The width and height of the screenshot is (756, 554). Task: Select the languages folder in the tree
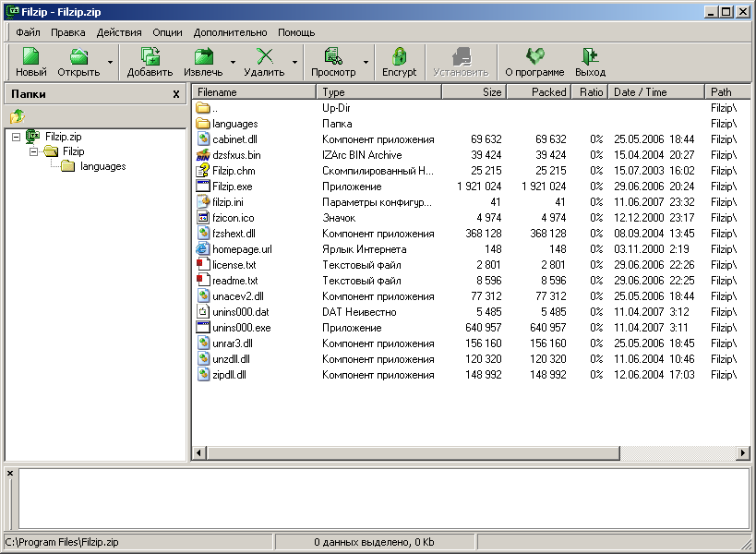102,166
